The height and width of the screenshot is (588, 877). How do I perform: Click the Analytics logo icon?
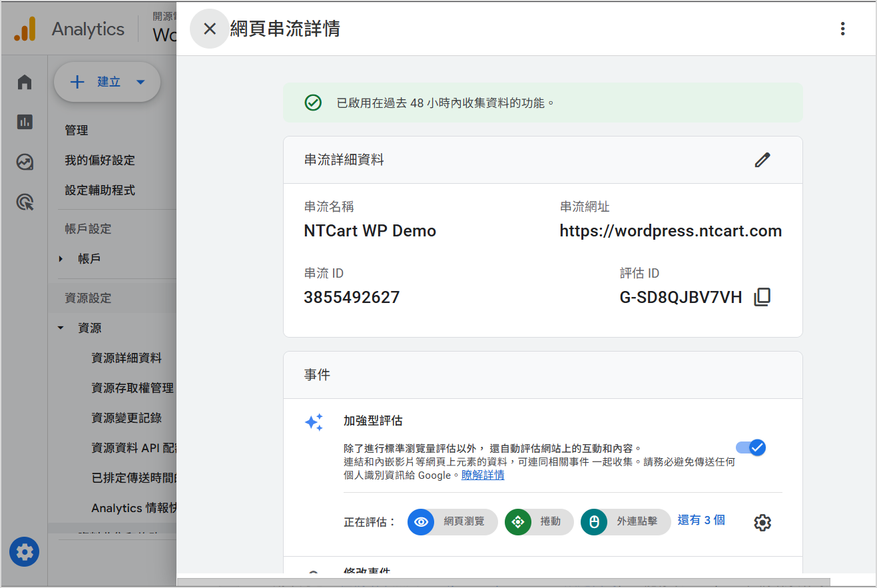[25, 29]
